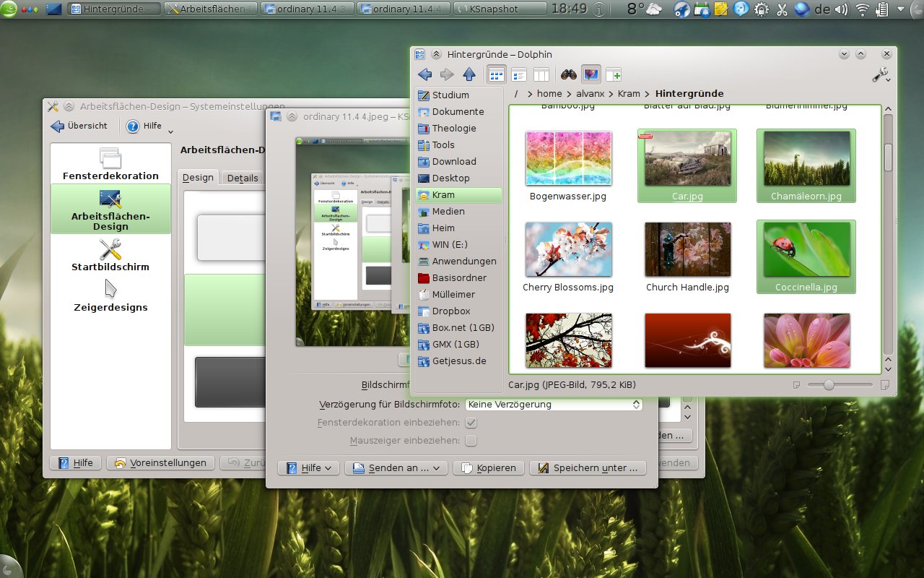Select Zeigerdesigns module
The height and width of the screenshot is (578, 924).
coord(110,296)
